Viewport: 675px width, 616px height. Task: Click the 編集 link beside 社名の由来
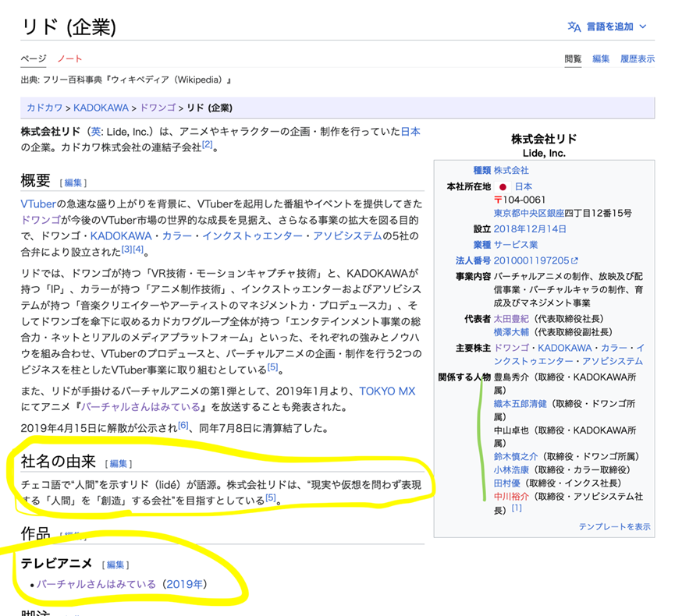click(119, 464)
